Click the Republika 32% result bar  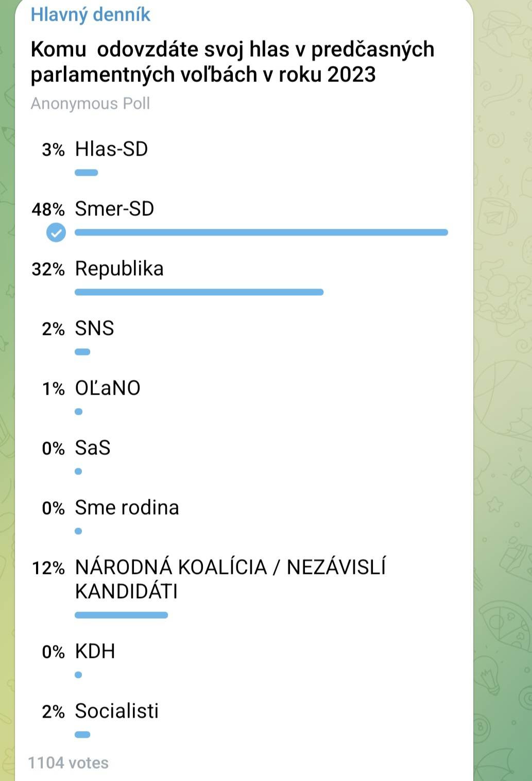coord(199,292)
